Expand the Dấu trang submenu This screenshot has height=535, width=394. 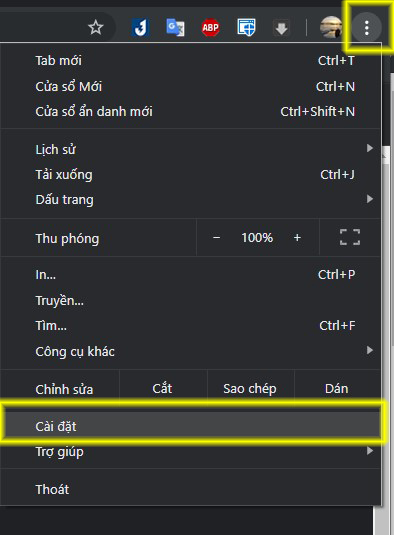click(x=190, y=200)
